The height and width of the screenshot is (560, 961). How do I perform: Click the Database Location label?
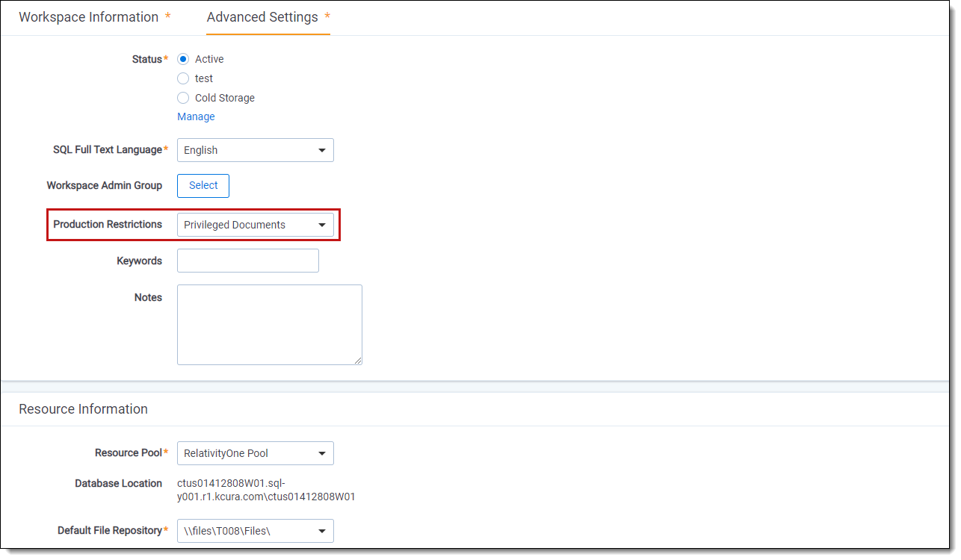point(118,483)
